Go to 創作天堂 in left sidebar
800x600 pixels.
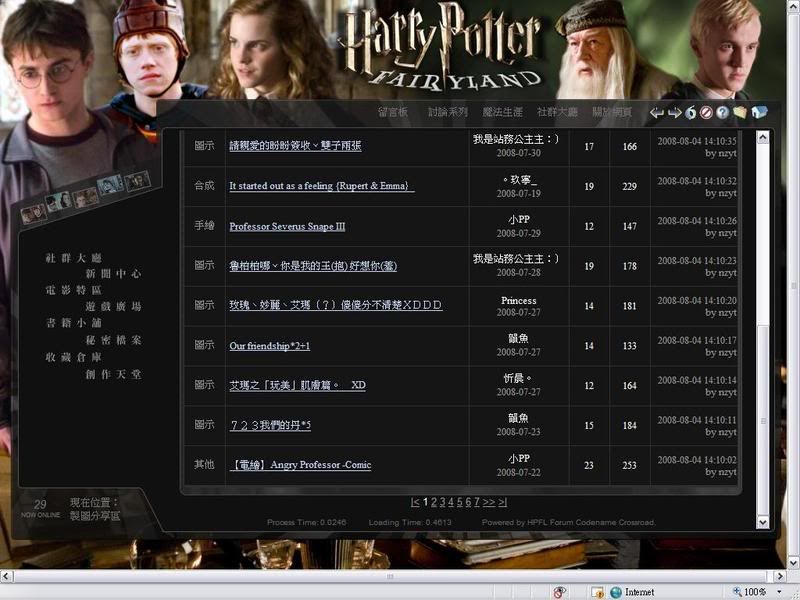(113, 374)
